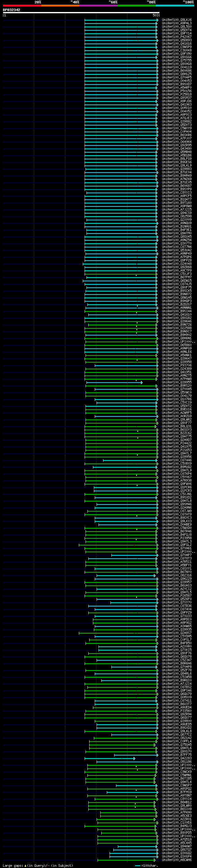Select hit UniRef100_A7R938
The width and height of the screenshot is (197, 868).
click(177, 481)
